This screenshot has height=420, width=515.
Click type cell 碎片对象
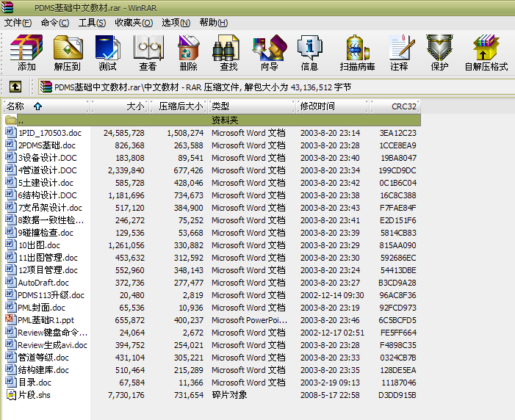tap(229, 395)
